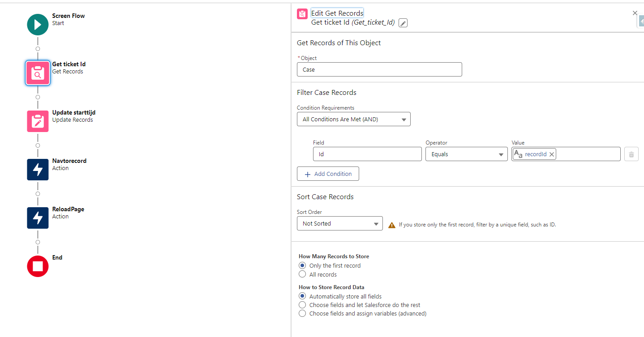Open the Sort Order dropdown

click(339, 224)
